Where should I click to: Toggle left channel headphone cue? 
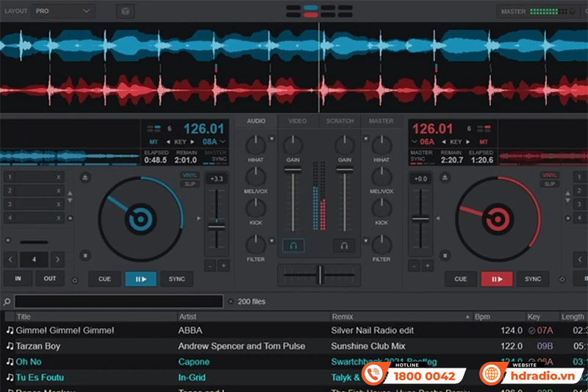click(293, 246)
